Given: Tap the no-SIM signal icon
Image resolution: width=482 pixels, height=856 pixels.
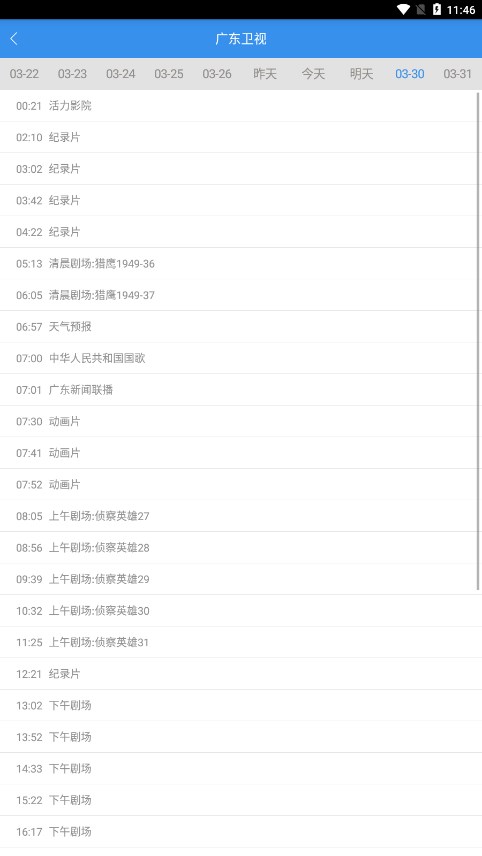Looking at the screenshot, I should pos(420,9).
